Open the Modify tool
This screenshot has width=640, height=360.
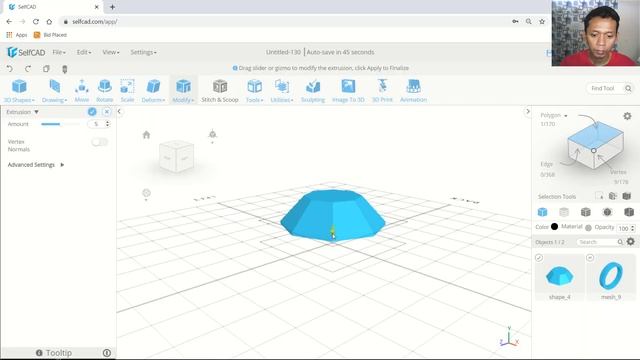point(183,91)
